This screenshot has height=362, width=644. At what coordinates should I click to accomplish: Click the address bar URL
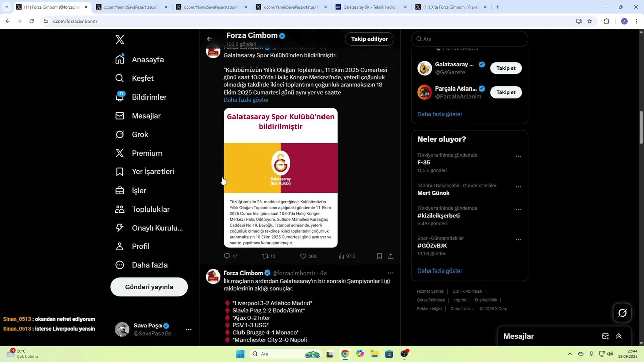(75, 21)
